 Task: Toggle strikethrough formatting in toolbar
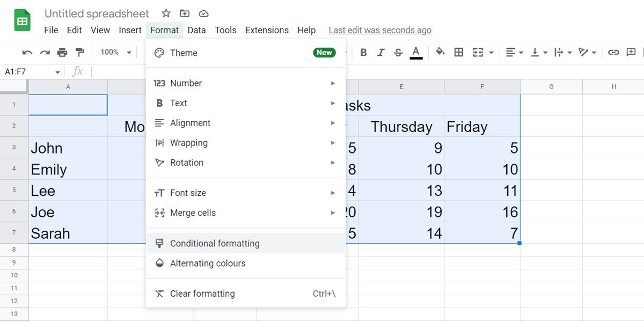point(398,52)
